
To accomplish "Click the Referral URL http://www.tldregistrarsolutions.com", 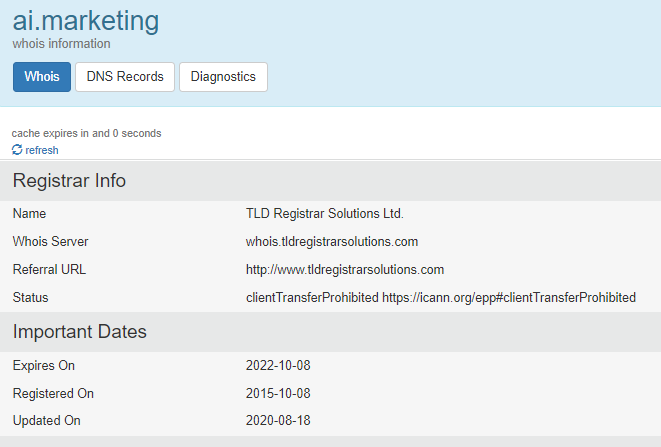I will pyautogui.click(x=345, y=269).
